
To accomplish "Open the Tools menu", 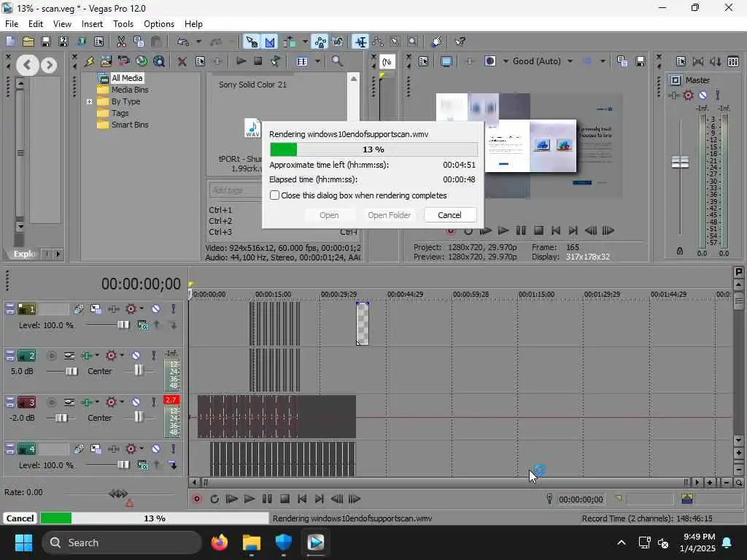I will point(123,24).
